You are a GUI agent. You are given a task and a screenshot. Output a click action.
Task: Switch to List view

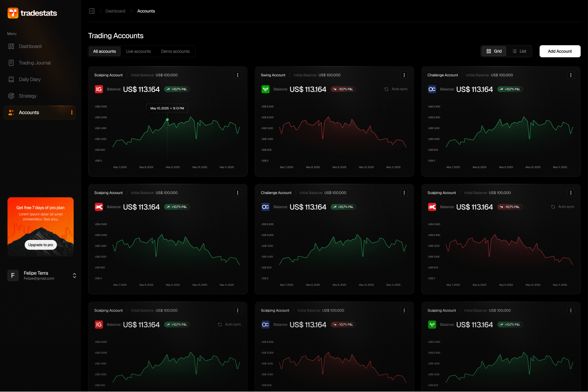[x=519, y=51]
